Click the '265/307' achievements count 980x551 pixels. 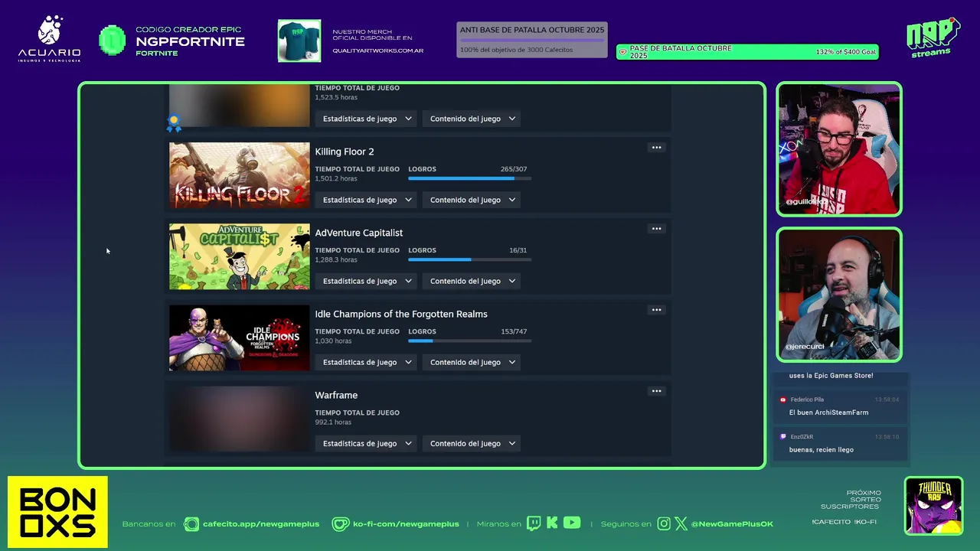[x=514, y=169]
